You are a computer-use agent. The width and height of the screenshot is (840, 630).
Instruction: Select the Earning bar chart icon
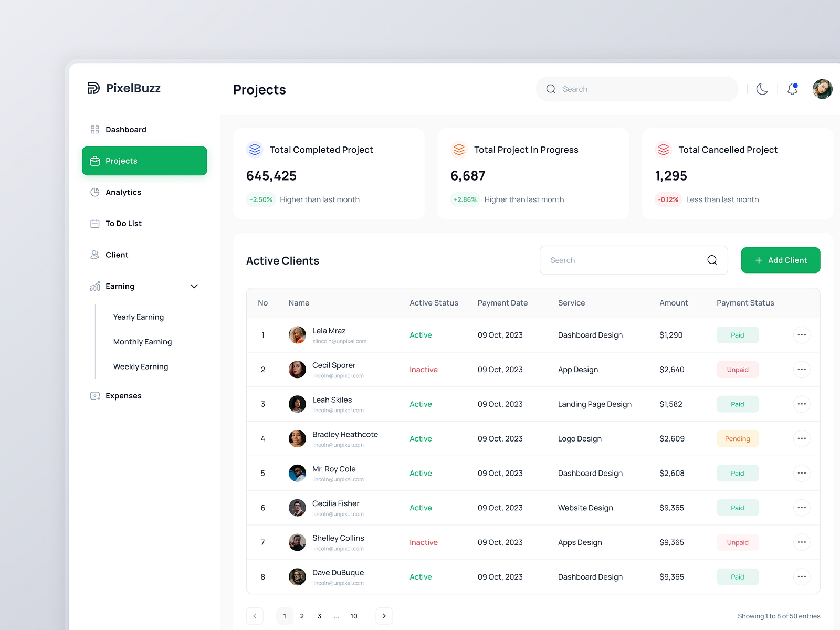(x=95, y=286)
